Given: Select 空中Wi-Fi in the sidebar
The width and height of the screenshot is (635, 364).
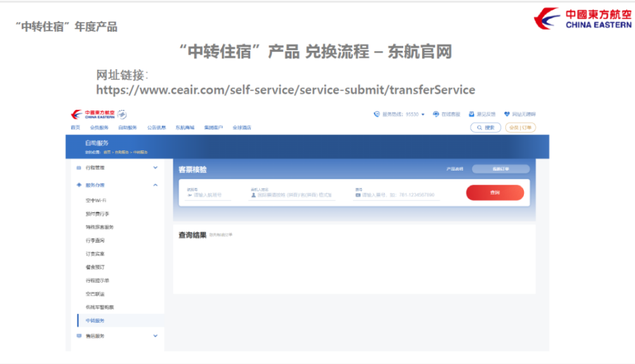Looking at the screenshot, I should 96,200.
